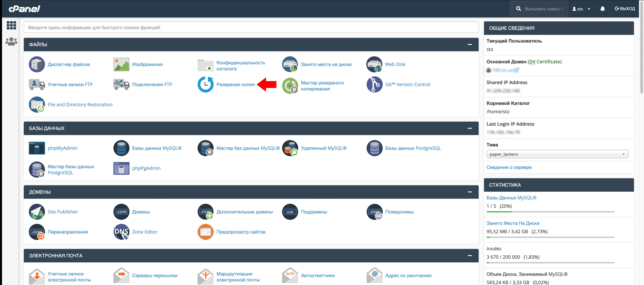Open the MySQL databases icon
This screenshot has width=644, height=285.
121,148
